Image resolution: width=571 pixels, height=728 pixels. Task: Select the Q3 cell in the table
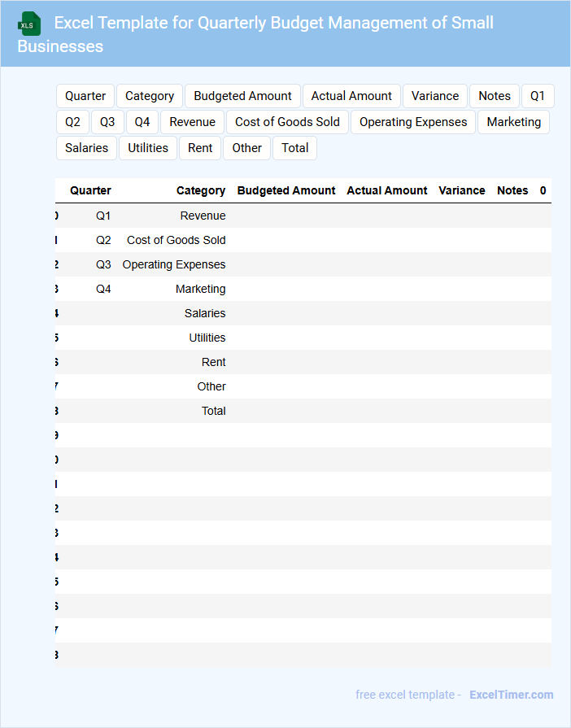(103, 264)
